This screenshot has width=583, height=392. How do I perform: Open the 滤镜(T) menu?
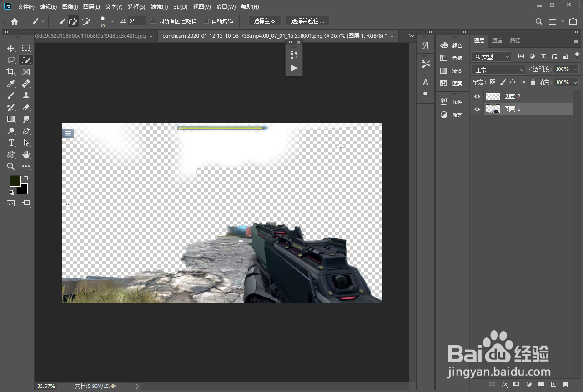coord(159,7)
